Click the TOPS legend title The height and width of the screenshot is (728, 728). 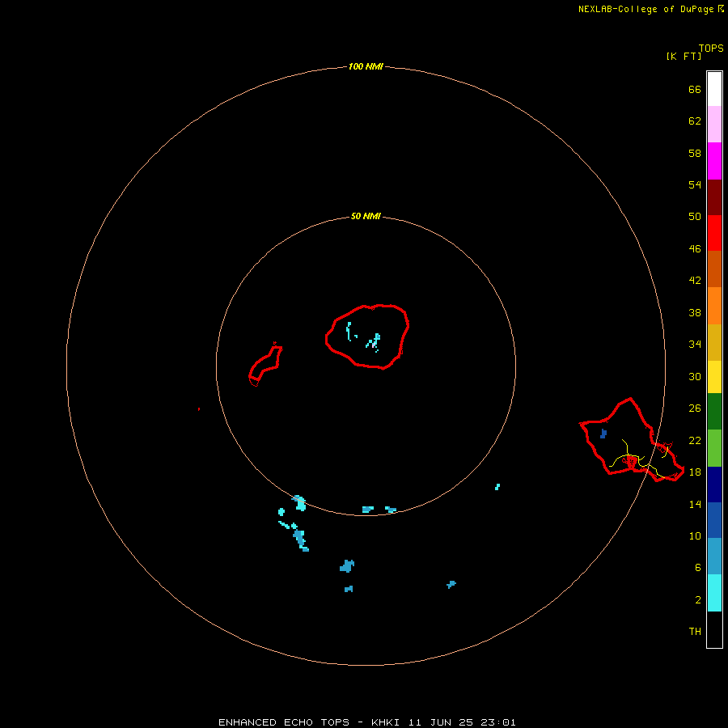tap(711, 48)
